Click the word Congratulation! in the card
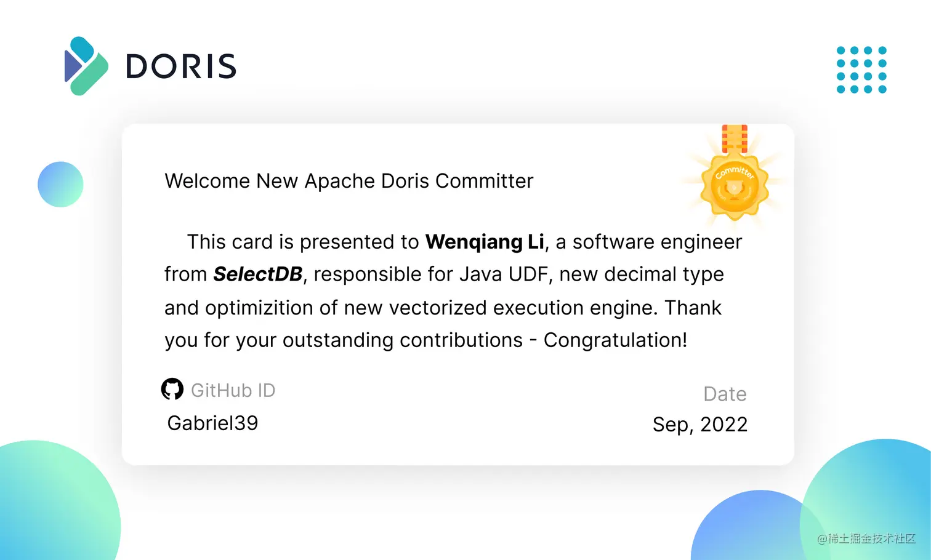 click(x=615, y=340)
